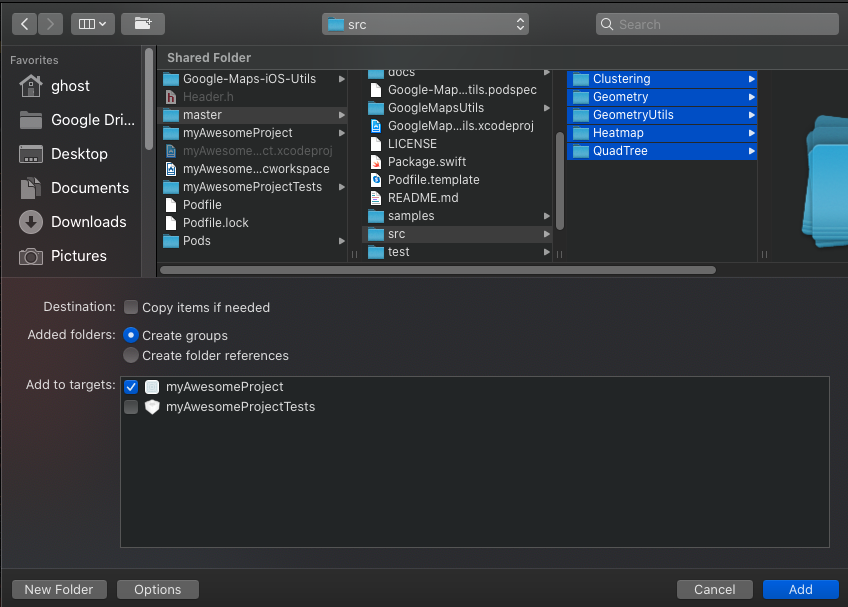Viewport: 848px width, 607px height.
Task: Click the sidebar vertical scrollbar
Action: (x=149, y=99)
